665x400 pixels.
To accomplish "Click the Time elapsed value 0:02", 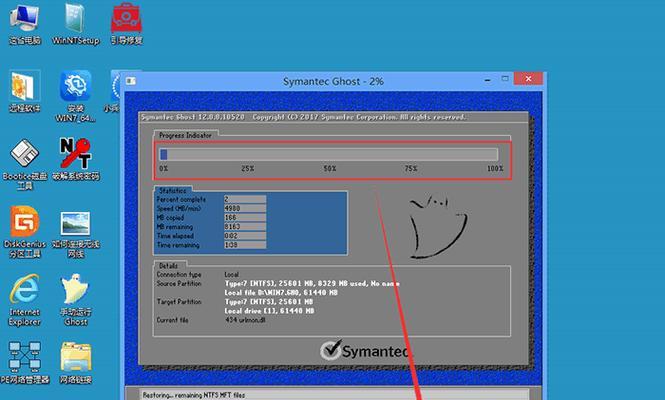I will point(245,236).
